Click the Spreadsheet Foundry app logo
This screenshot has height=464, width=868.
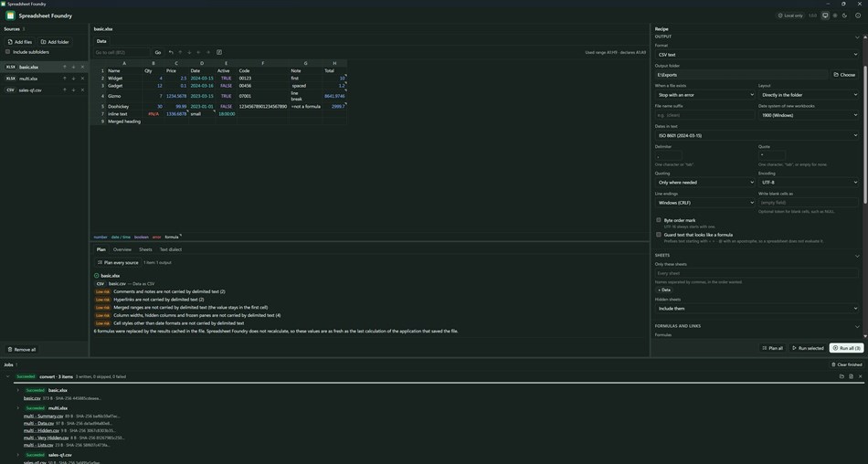tap(10, 16)
